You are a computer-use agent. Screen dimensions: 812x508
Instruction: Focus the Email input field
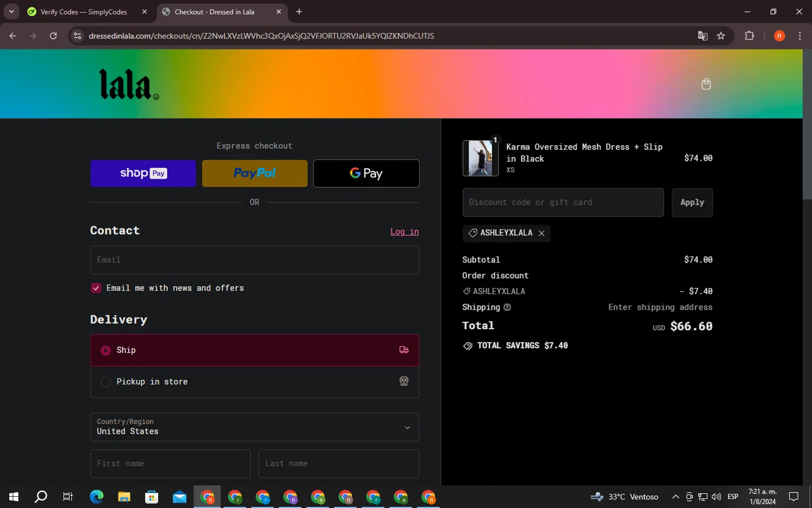tap(254, 260)
